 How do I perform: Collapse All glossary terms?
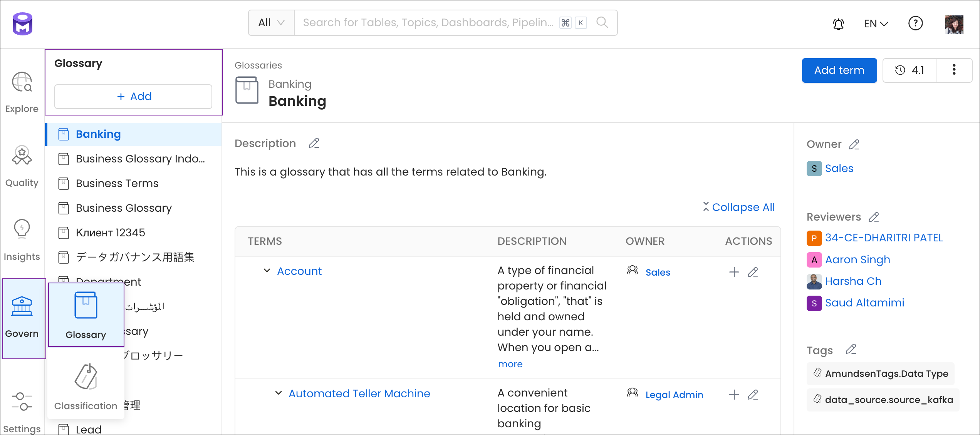click(x=738, y=207)
